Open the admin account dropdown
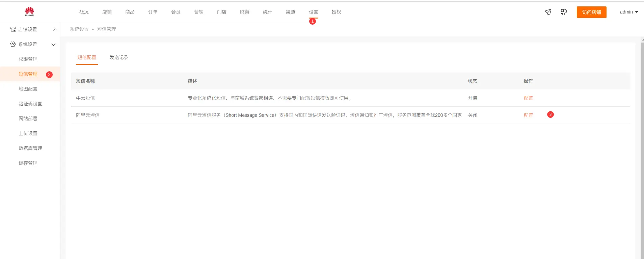This screenshot has height=259, width=644. [x=629, y=12]
